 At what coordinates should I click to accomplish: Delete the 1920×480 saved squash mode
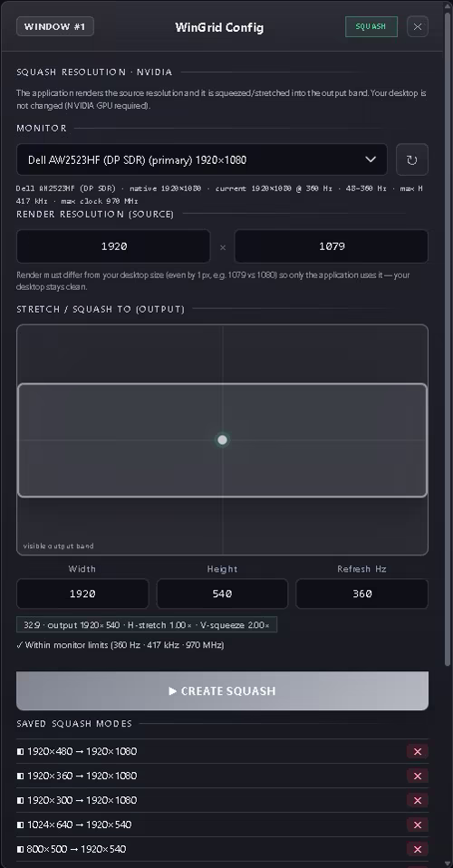point(418,751)
